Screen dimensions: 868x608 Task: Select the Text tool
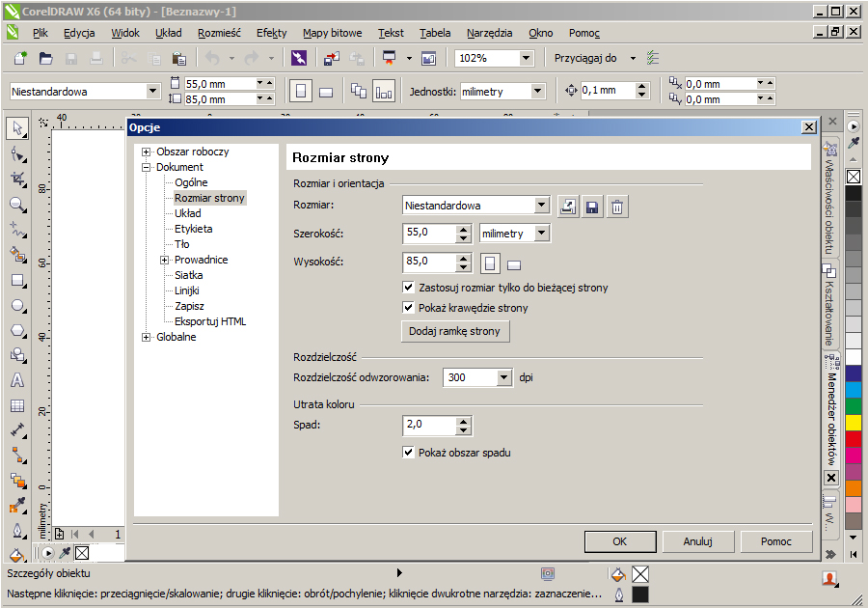click(x=17, y=380)
